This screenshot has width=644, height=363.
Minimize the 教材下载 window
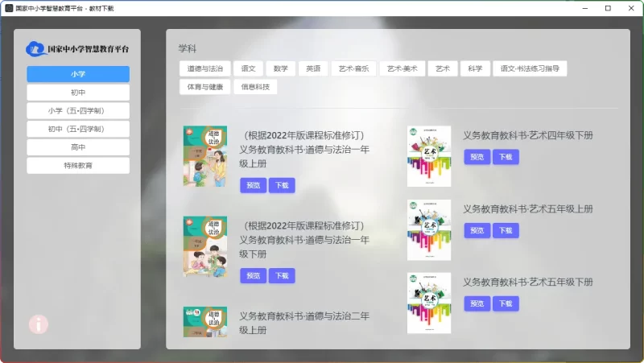[585, 8]
